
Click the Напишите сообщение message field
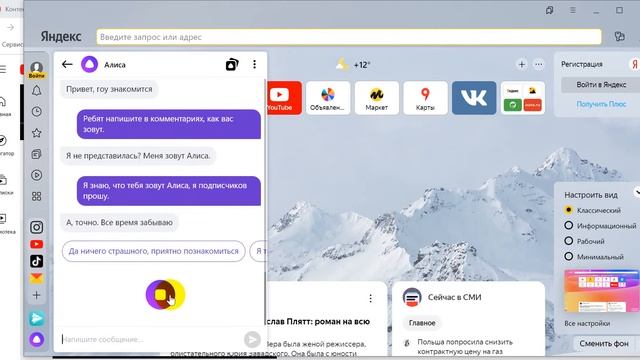coord(151,339)
